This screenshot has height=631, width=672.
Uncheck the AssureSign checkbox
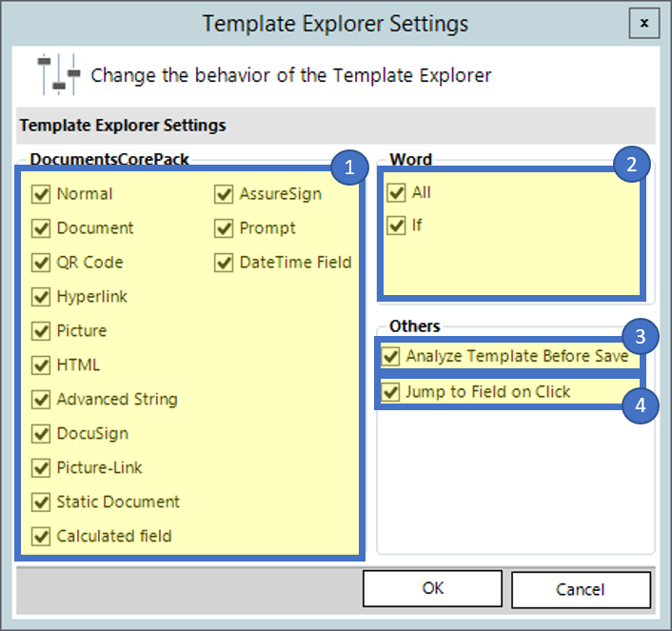pos(224,194)
